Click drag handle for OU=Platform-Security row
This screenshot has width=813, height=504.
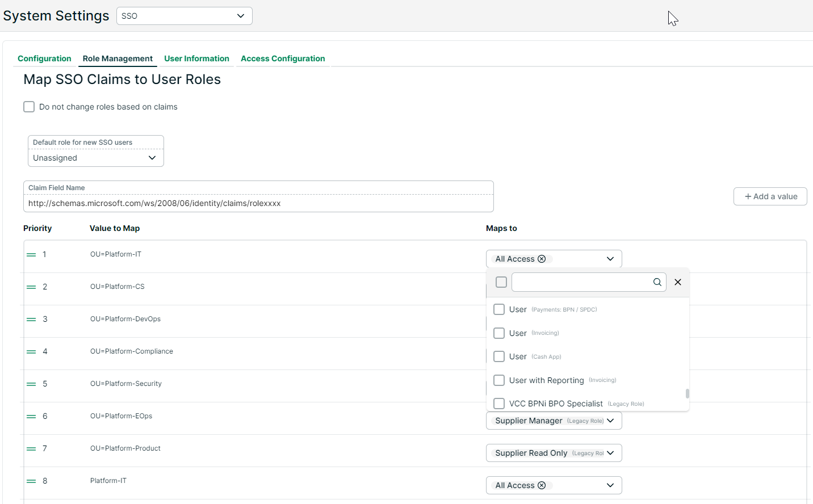31,384
